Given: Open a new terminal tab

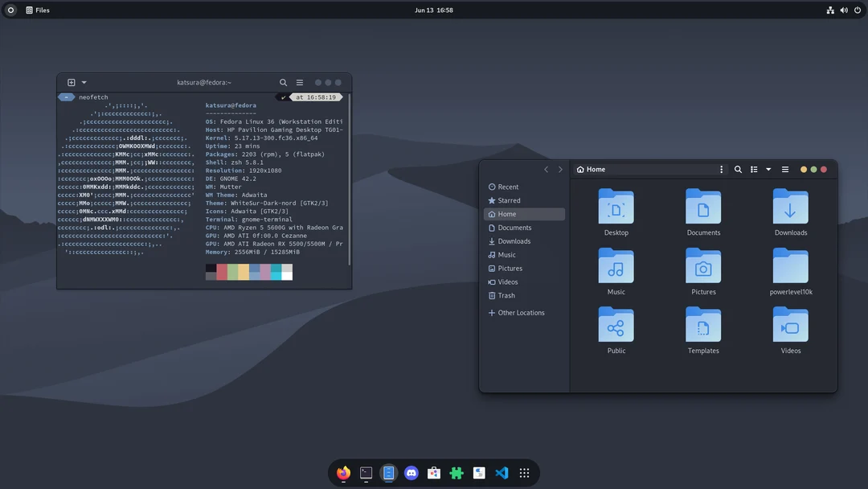Looking at the screenshot, I should pyautogui.click(x=71, y=81).
